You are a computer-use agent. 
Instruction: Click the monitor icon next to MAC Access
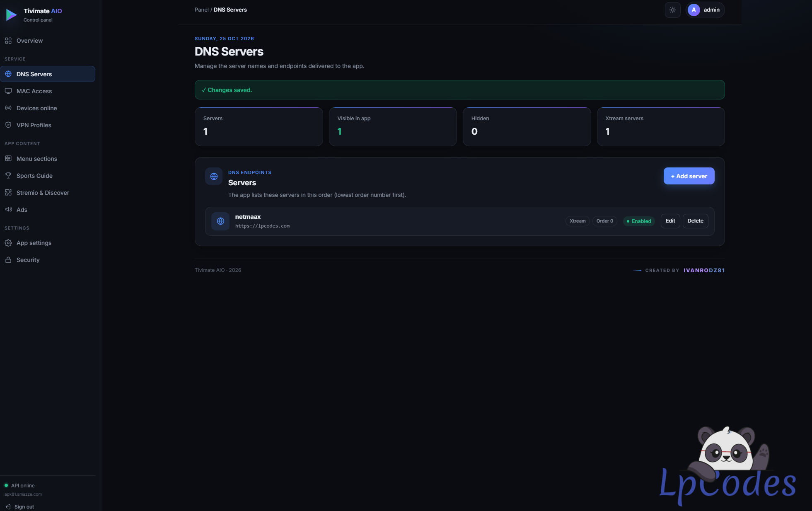point(8,91)
